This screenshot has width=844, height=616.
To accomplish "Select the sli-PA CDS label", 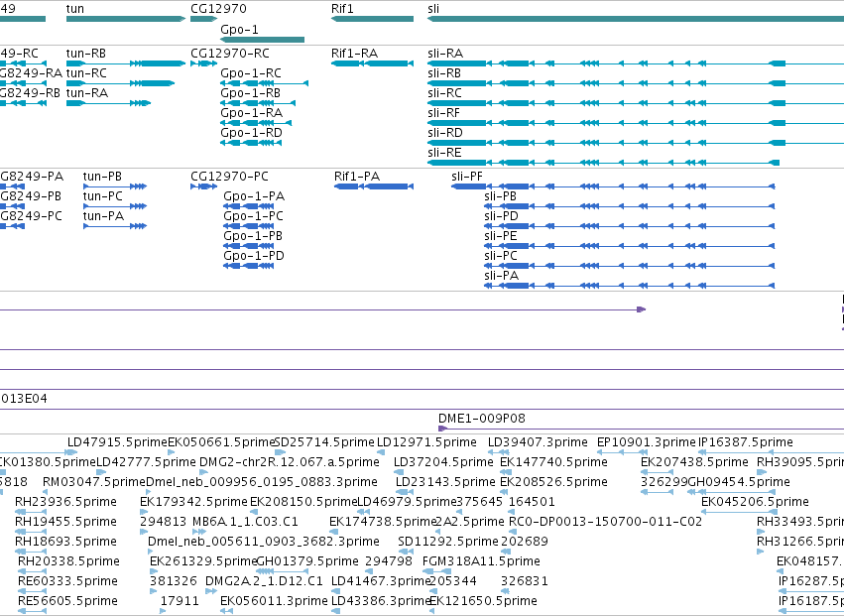I will [x=501, y=276].
